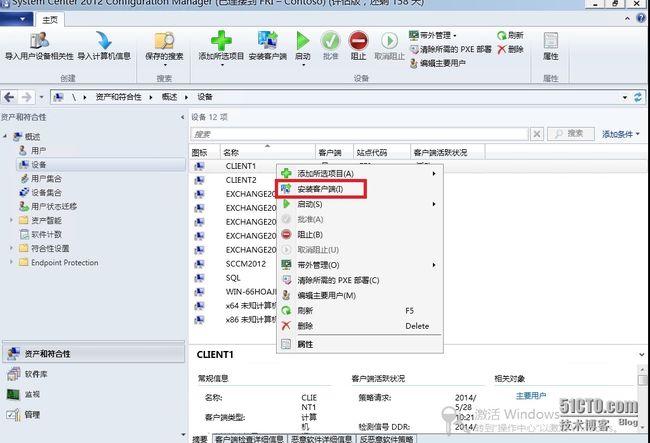Click the 安装客户端 ribbon icon

click(267, 41)
